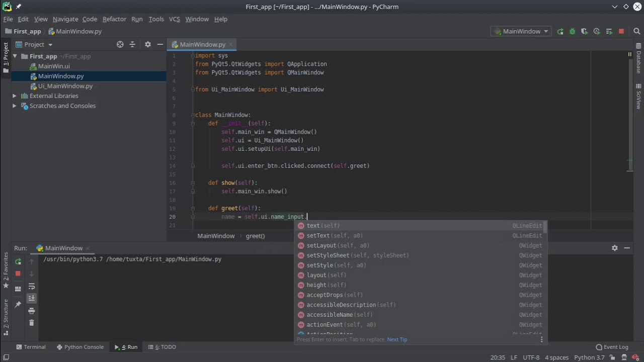Toggle the 7: Structure side stripe
The height and width of the screenshot is (362, 644).
click(6, 317)
